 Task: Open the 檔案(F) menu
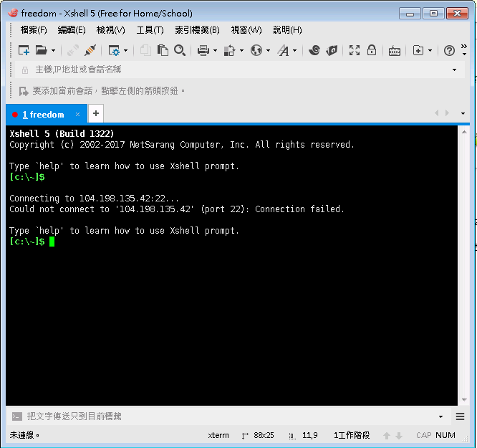34,30
